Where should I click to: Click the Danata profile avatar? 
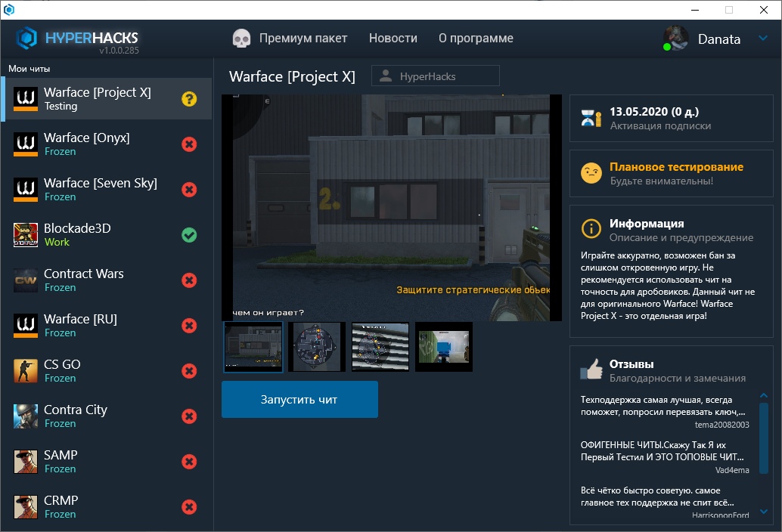[676, 39]
